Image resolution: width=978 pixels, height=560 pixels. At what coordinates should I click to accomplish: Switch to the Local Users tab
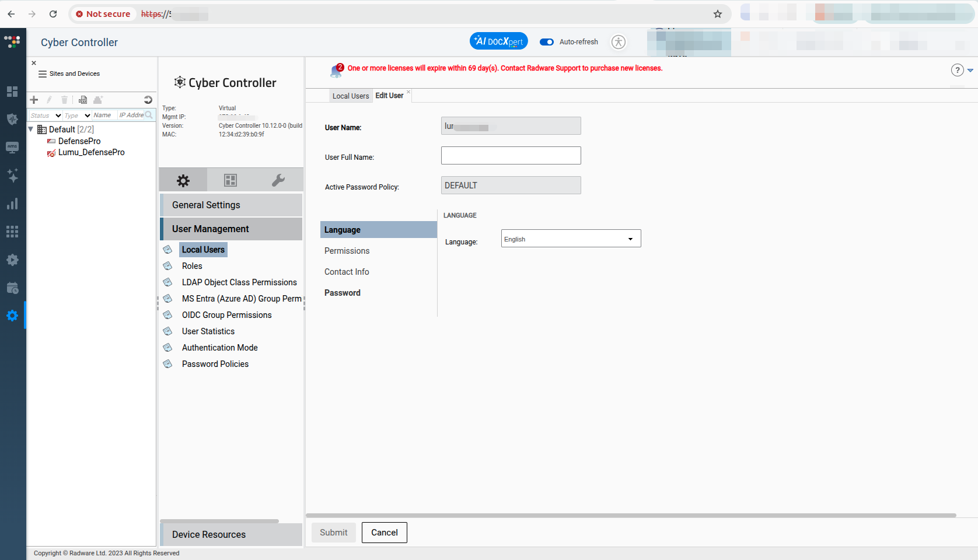(x=350, y=96)
